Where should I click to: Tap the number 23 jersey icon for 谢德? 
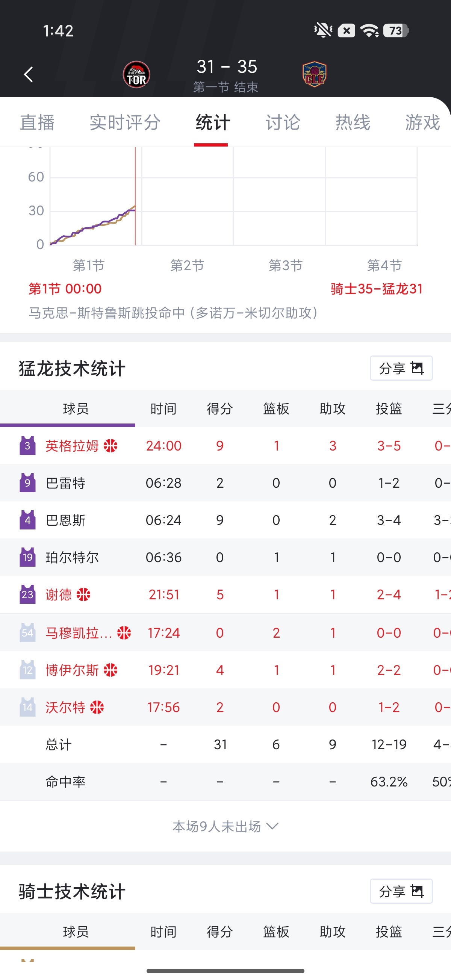point(27,594)
